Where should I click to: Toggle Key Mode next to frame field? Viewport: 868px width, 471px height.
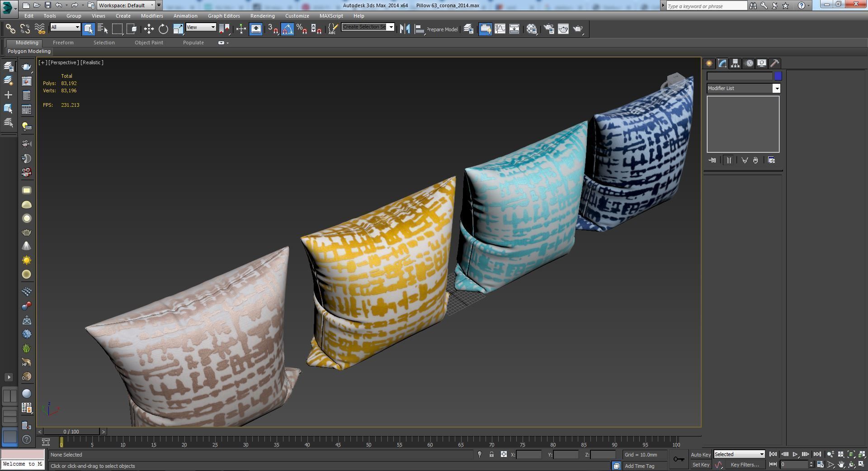773,465
